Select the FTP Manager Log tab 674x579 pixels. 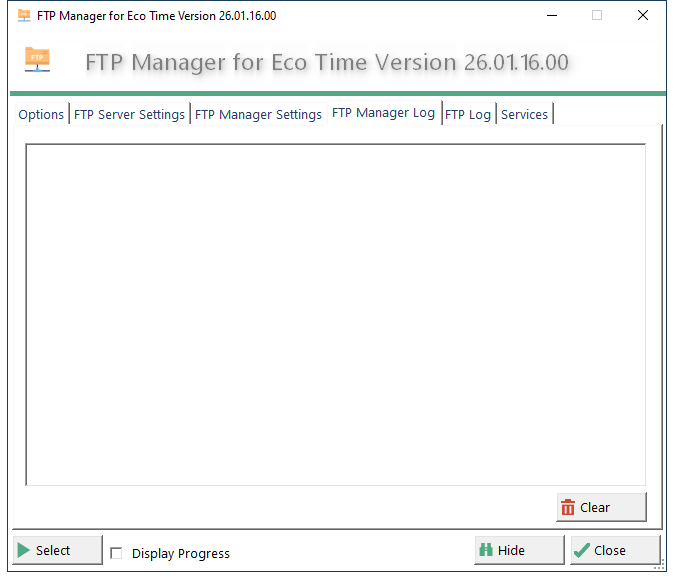click(x=384, y=113)
